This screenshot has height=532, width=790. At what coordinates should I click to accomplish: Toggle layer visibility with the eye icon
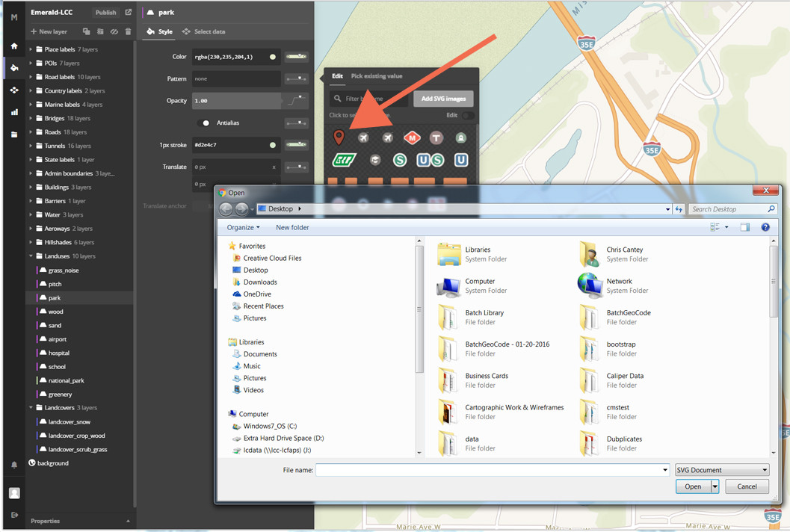tap(114, 31)
